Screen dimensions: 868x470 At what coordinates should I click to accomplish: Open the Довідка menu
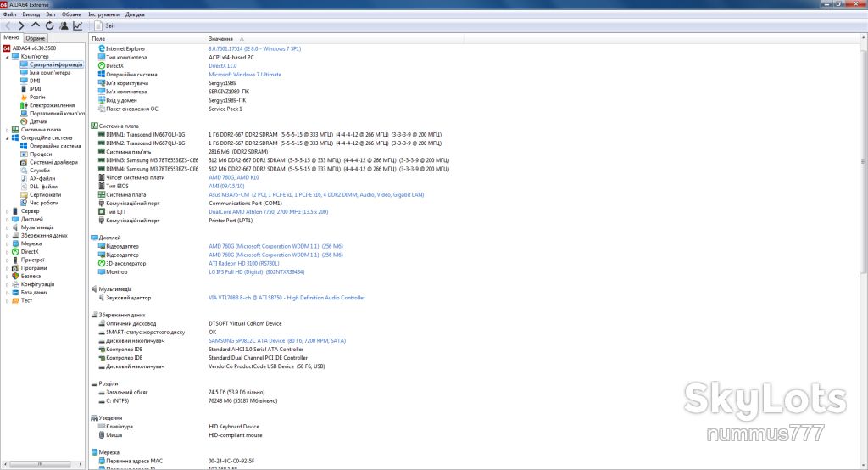point(135,14)
